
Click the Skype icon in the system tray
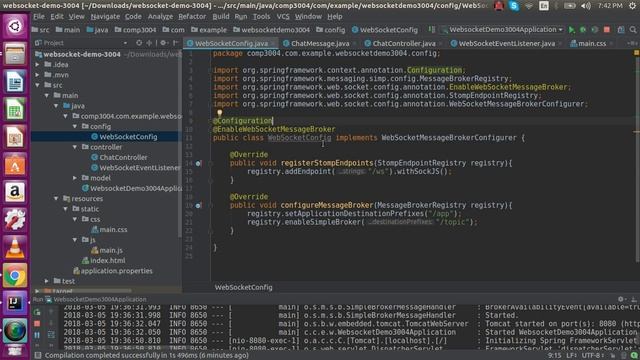(514, 6)
